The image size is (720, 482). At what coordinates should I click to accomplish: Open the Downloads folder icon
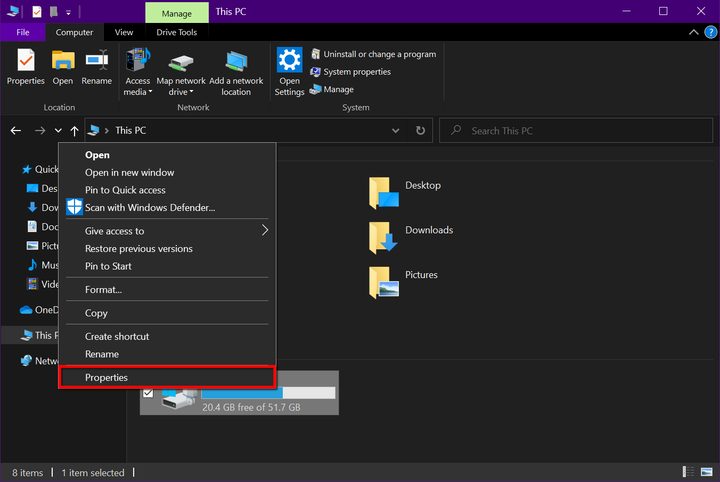coord(383,238)
